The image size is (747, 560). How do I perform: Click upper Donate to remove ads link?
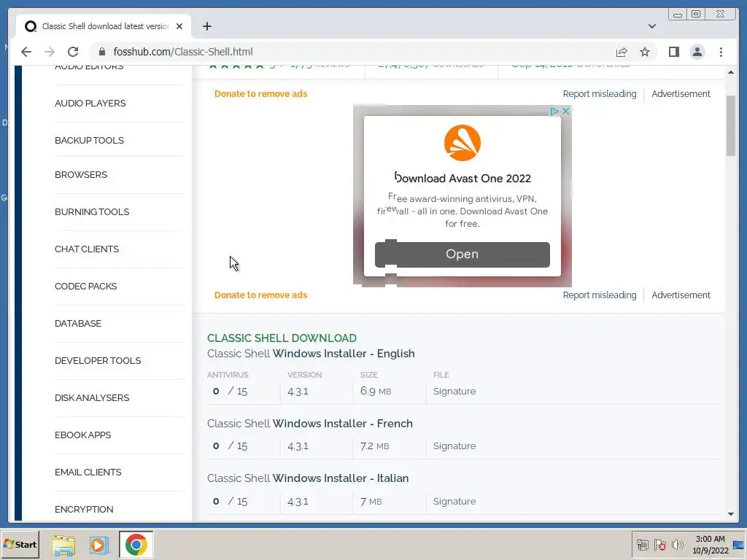pos(260,94)
